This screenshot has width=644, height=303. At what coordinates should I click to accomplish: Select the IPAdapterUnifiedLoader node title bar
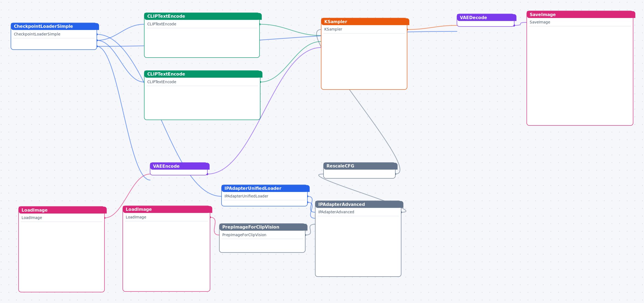click(265, 188)
